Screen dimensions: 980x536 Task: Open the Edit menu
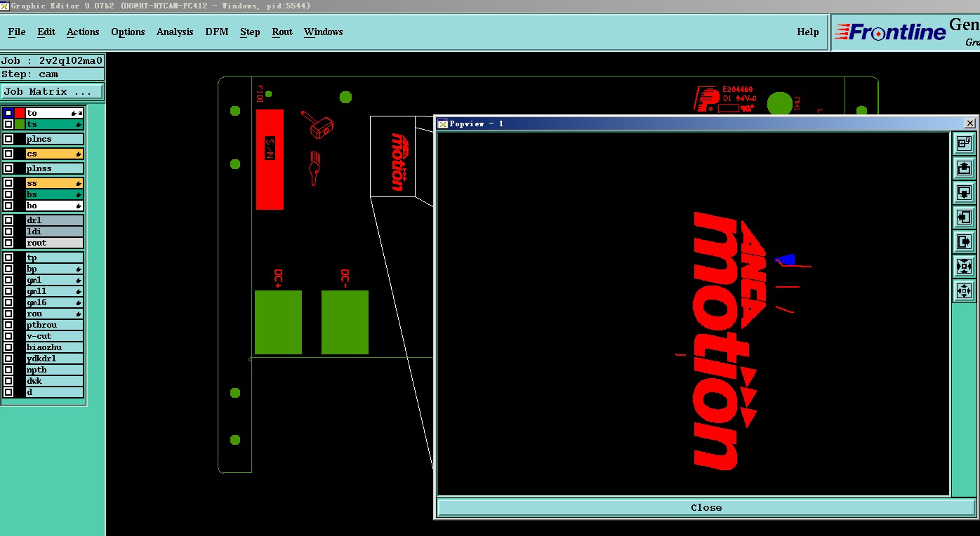point(46,32)
